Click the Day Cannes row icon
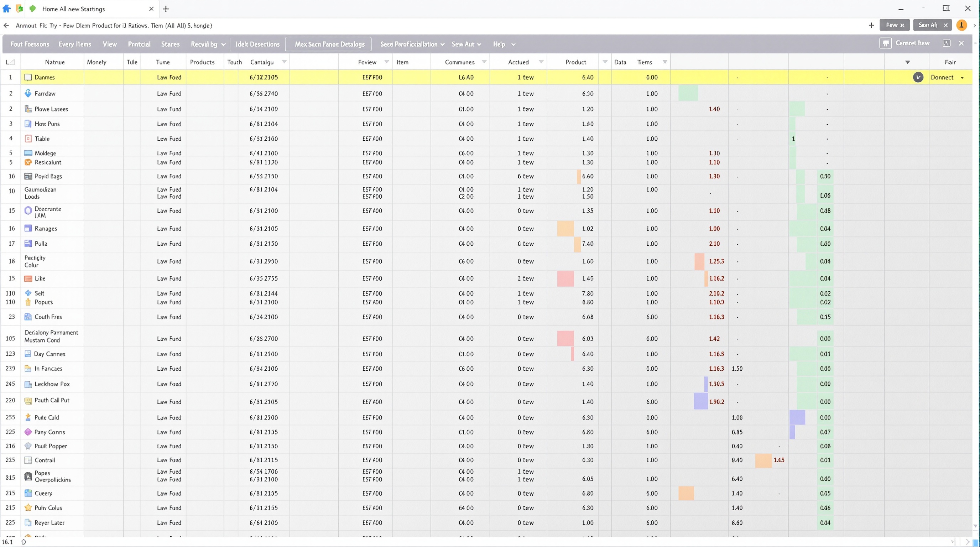 click(x=28, y=354)
